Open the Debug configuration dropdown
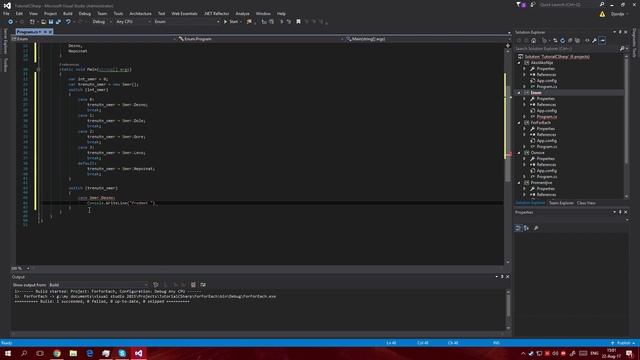The image size is (640, 360). coord(101,22)
